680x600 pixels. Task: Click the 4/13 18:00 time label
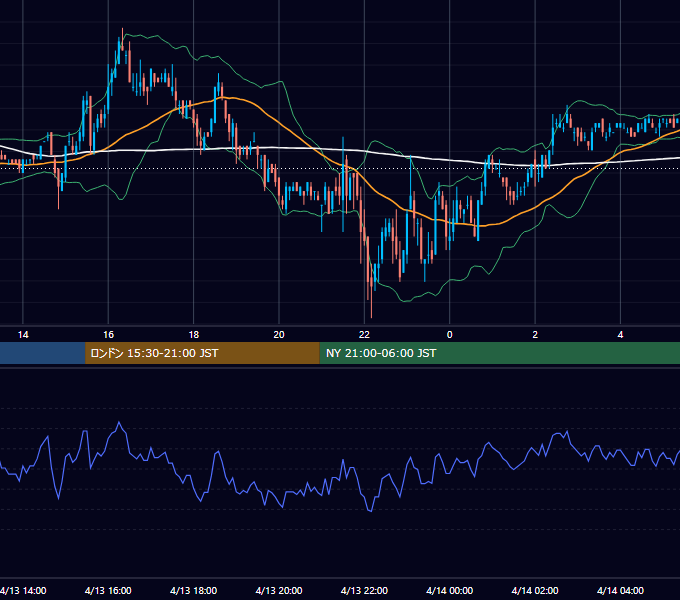[x=193, y=590]
